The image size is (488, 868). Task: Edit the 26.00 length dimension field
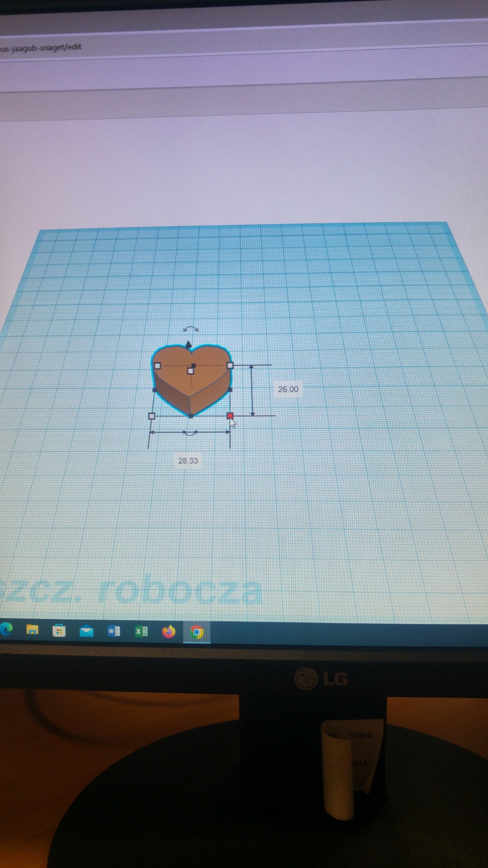(x=288, y=389)
